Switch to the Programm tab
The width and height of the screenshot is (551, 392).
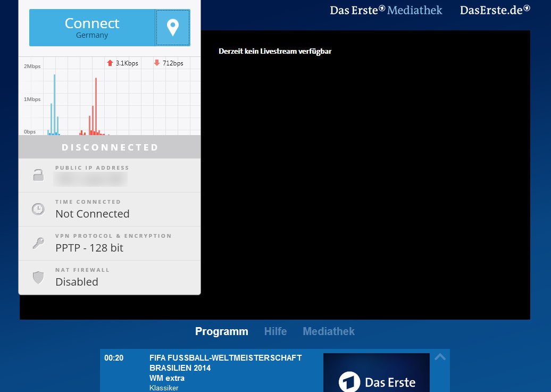pyautogui.click(x=222, y=331)
